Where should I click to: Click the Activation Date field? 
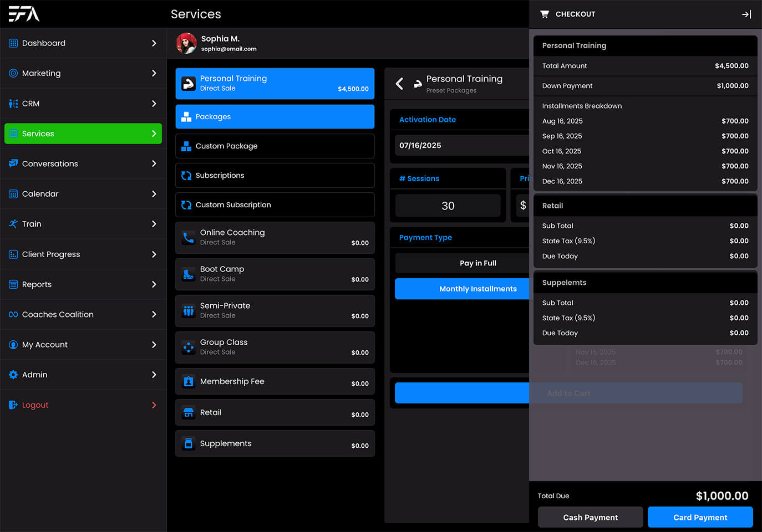[461, 146]
